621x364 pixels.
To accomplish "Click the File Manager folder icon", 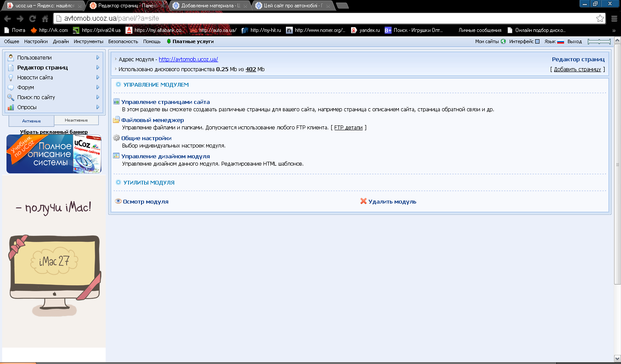I will pos(116,120).
